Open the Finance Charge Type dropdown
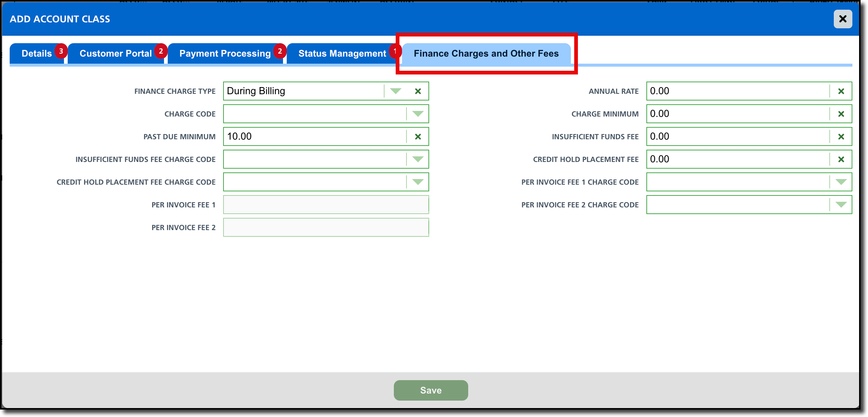 coord(395,91)
